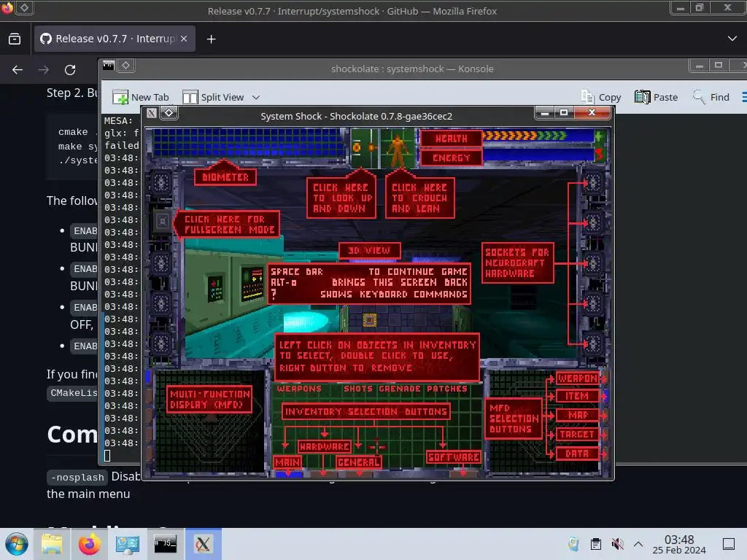The image size is (747, 560).
Task: Open the clock showing 03:48
Action: click(x=679, y=544)
